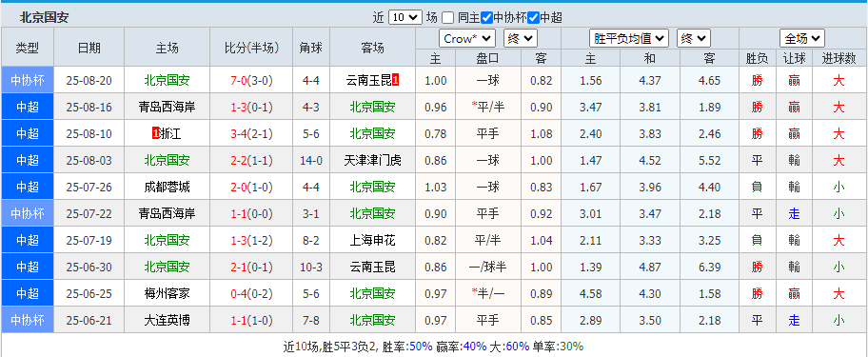Select handicap 平/半 in 25-07-19 row
The height and width of the screenshot is (357, 868).
point(487,240)
